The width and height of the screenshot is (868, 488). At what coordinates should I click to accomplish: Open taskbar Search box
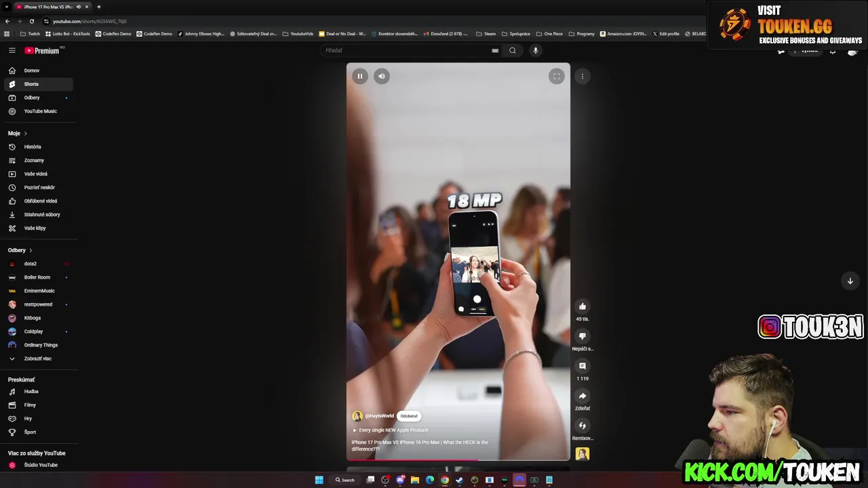coord(345,480)
